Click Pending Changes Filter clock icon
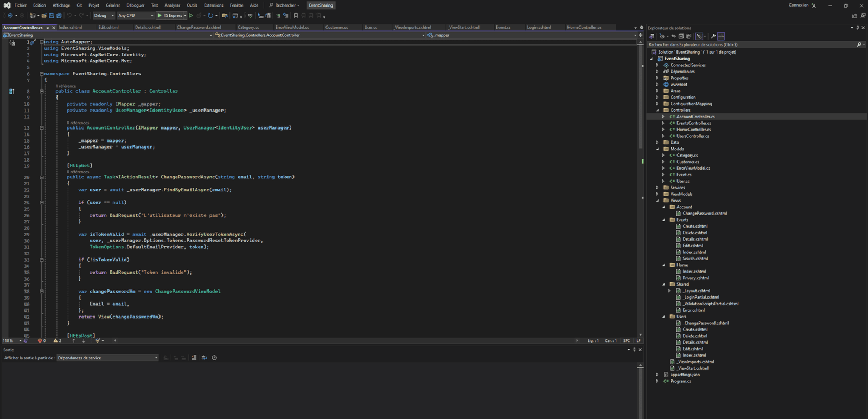 (x=662, y=36)
